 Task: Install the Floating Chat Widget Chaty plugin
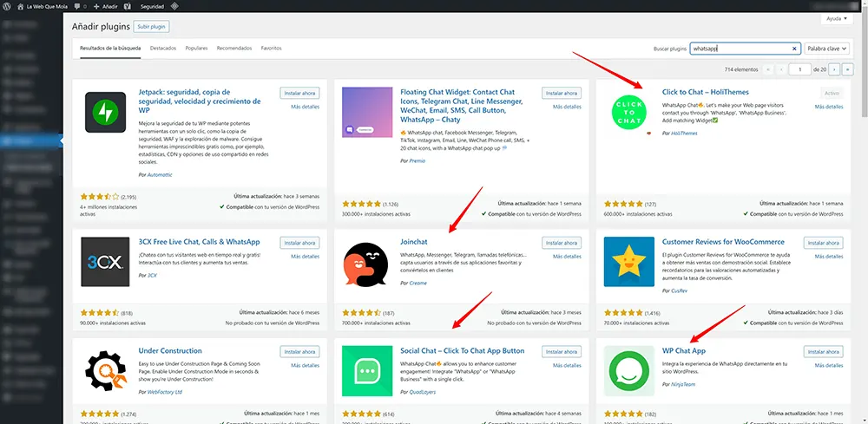(562, 93)
